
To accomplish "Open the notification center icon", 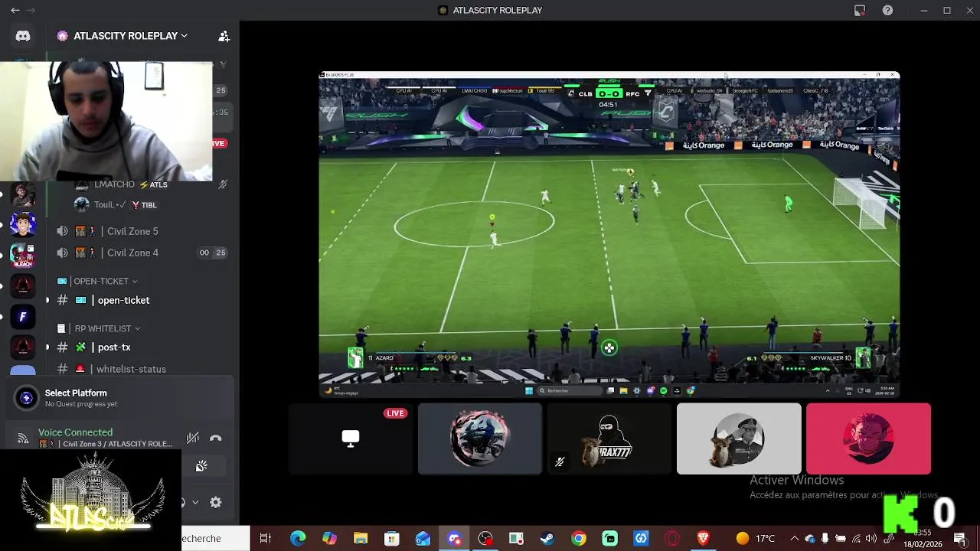I will [x=959, y=539].
